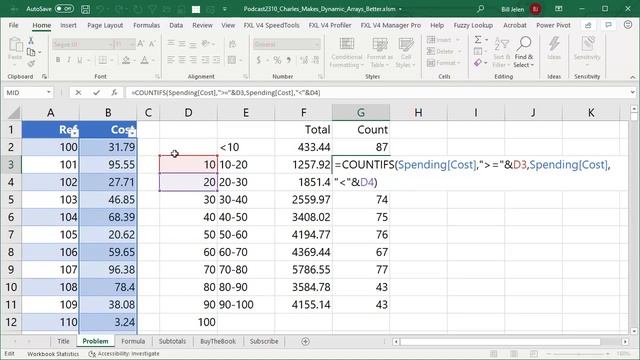
Task: Switch to the Subtotals sheet tab
Action: (x=172, y=341)
